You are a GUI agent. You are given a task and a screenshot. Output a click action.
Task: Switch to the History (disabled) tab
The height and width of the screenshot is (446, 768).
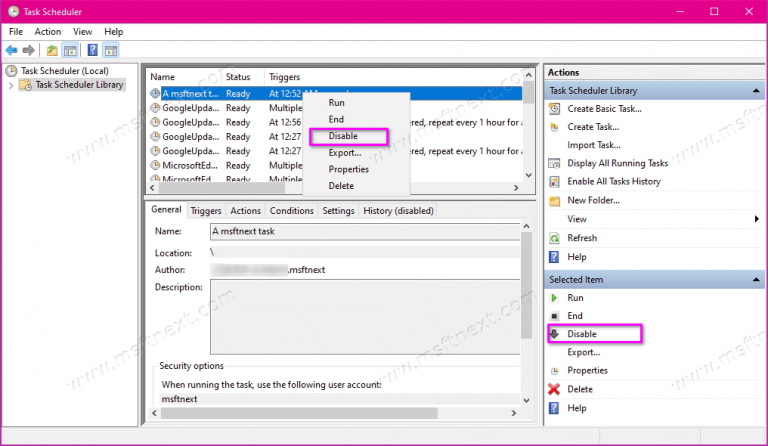pyautogui.click(x=398, y=211)
